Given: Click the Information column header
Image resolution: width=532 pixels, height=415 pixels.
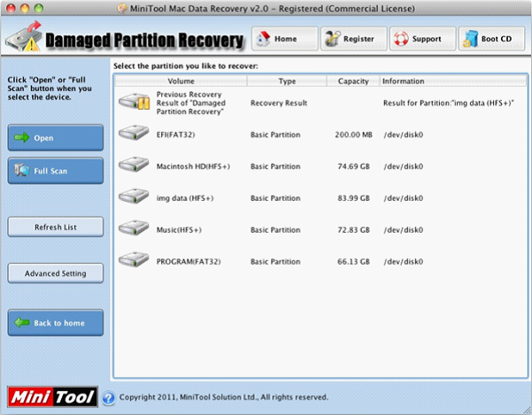Looking at the screenshot, I should pos(453,81).
